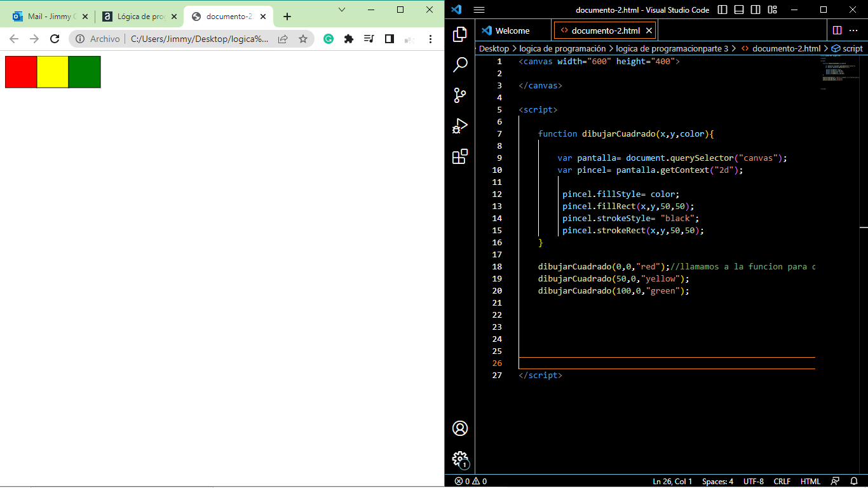Bookmark this page with the star

point(303,39)
